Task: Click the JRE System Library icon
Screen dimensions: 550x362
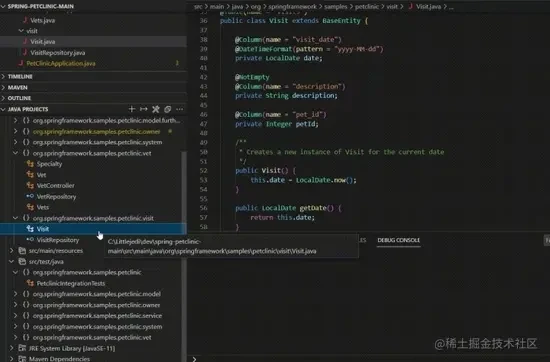Action: click(22, 348)
